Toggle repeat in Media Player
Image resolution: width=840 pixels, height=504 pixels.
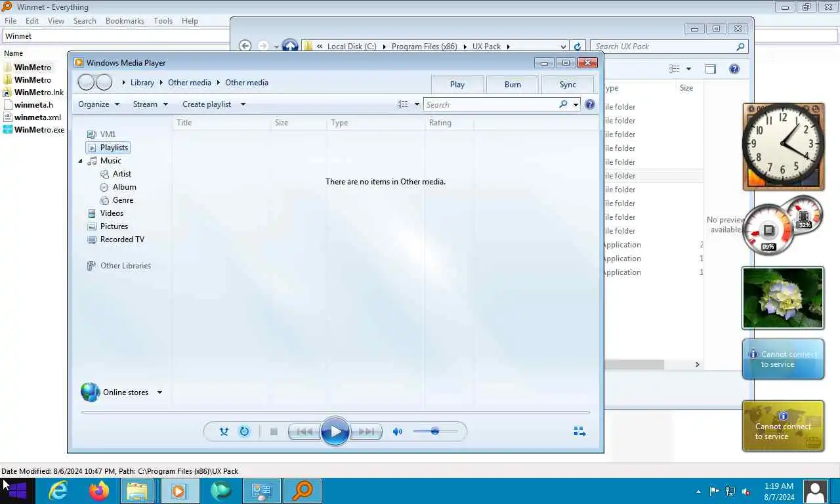(x=244, y=431)
